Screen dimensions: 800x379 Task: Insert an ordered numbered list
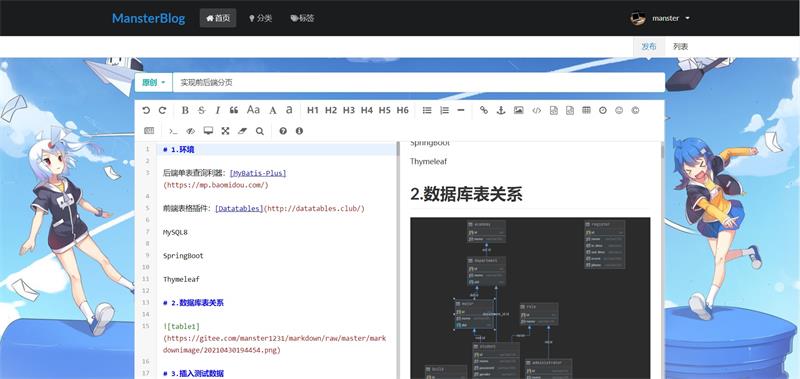[444, 110]
